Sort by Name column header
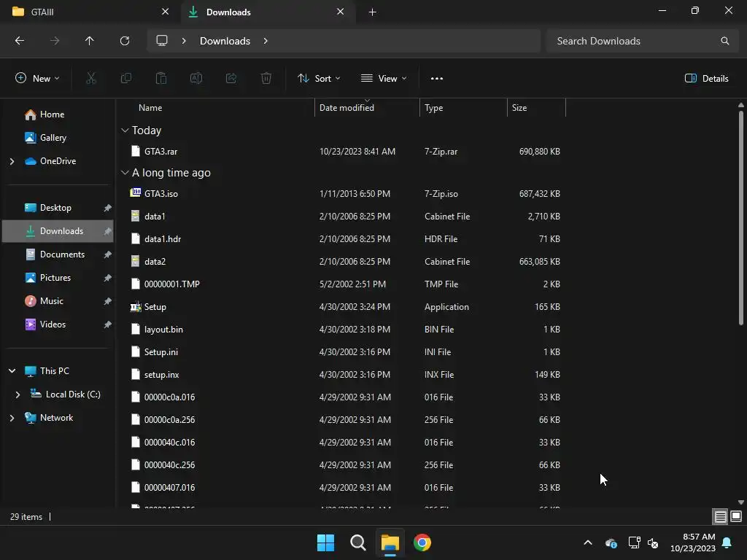Screen dimensions: 747x560 pos(150,108)
